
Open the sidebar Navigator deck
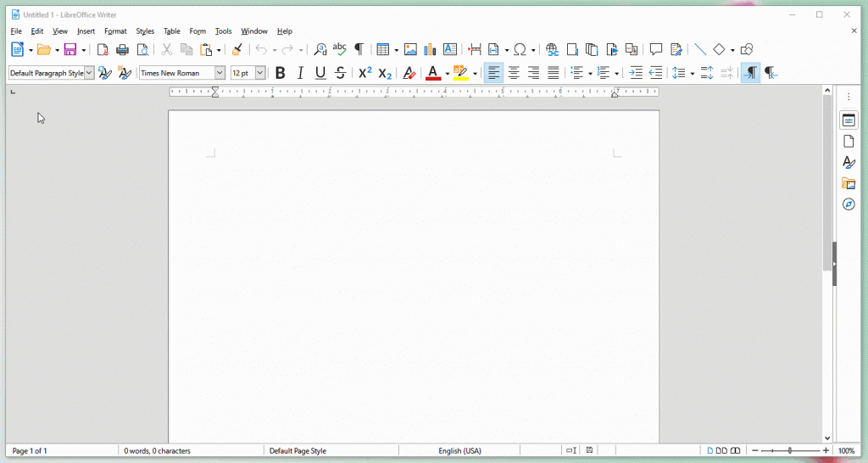click(x=849, y=204)
